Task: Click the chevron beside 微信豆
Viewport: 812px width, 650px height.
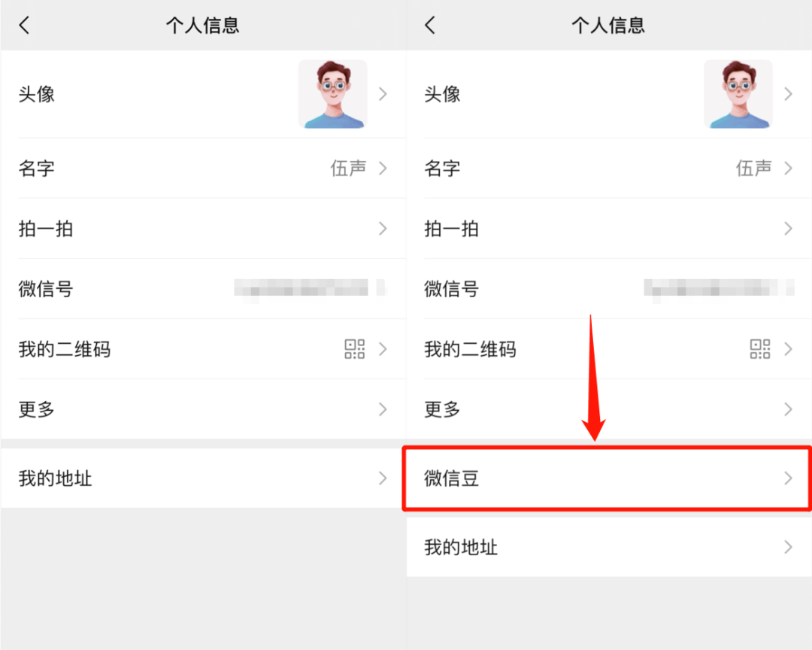Action: (788, 478)
